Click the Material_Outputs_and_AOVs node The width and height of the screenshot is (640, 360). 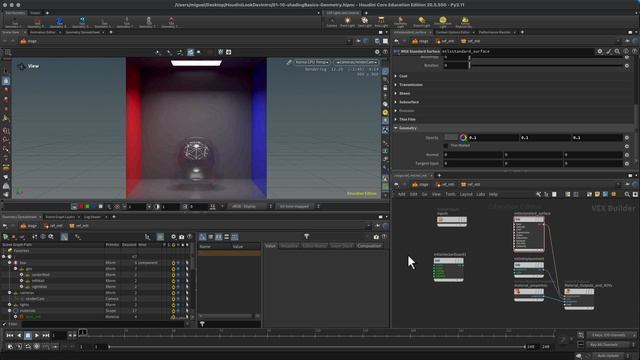(x=579, y=299)
